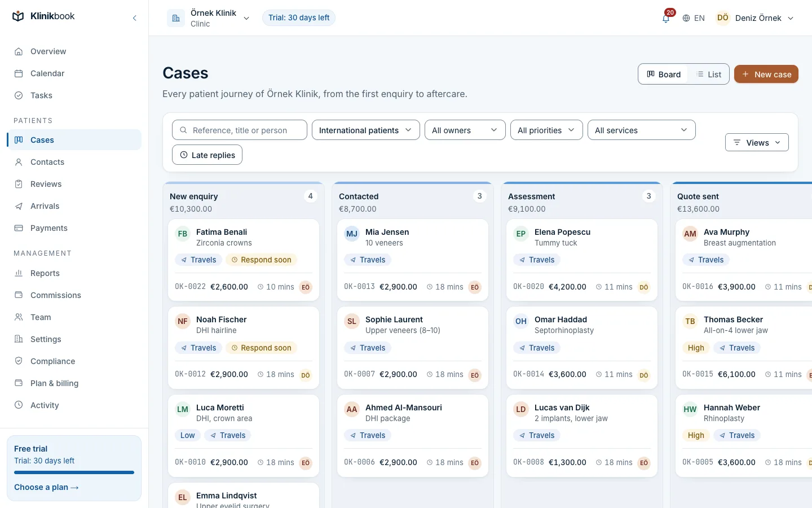Viewport: 812px width, 508px height.
Task: Open Calendar from the sidebar
Action: (x=74, y=73)
